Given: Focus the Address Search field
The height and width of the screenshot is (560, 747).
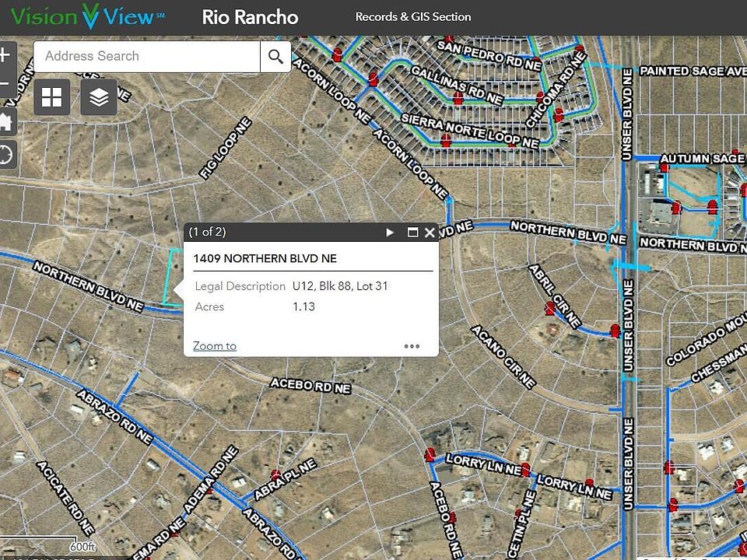Looking at the screenshot, I should (x=146, y=56).
